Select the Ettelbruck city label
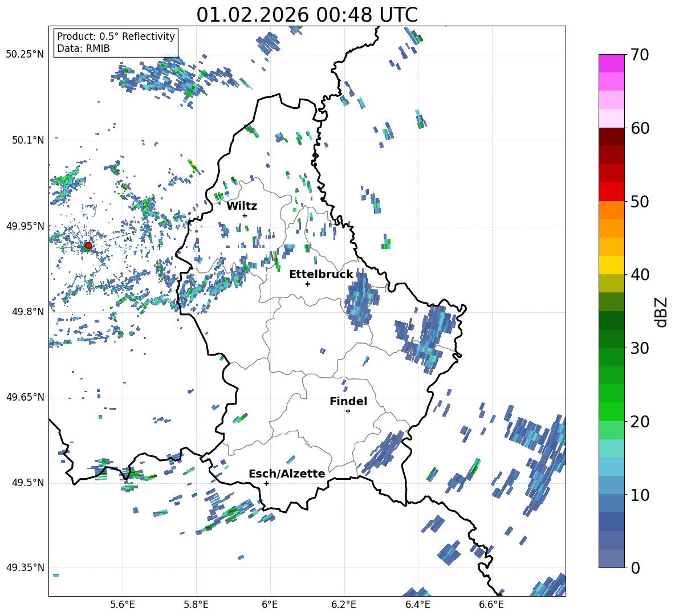 [321, 274]
